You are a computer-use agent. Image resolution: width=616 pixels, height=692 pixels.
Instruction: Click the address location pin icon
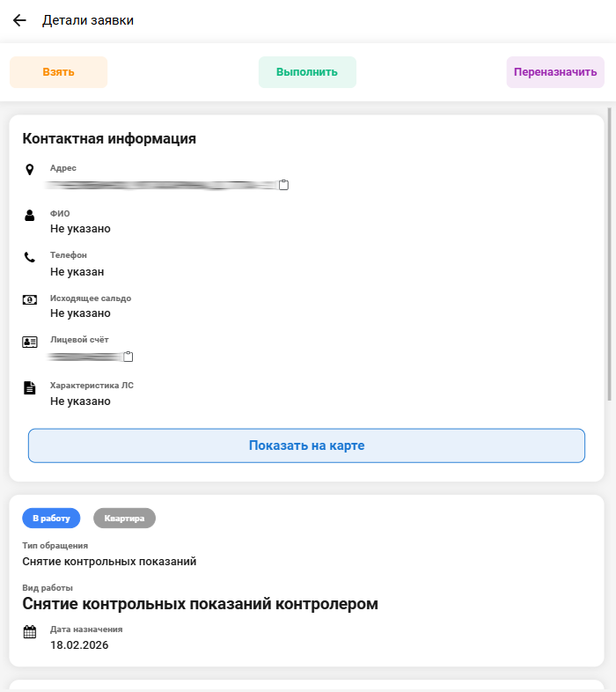pos(30,169)
